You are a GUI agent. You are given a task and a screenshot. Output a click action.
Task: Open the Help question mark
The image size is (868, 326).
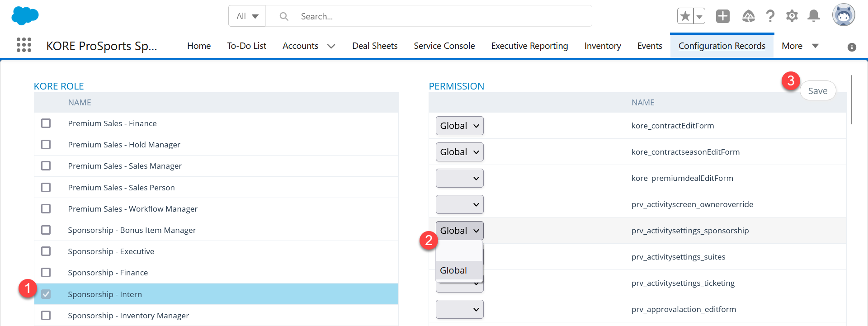[770, 16]
